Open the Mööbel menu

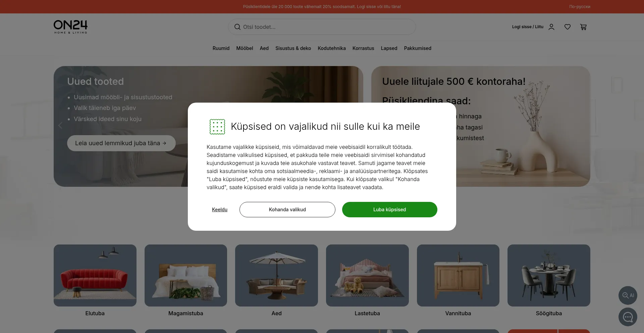click(245, 48)
